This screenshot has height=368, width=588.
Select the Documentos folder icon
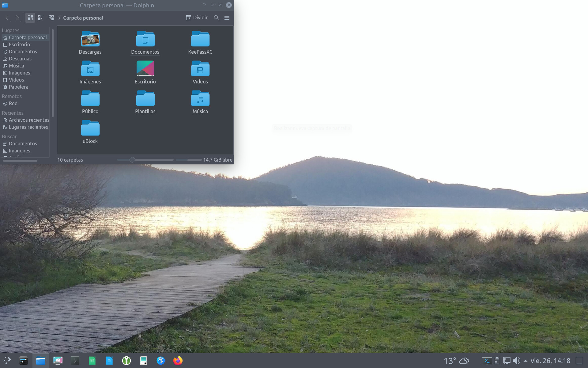pyautogui.click(x=145, y=39)
